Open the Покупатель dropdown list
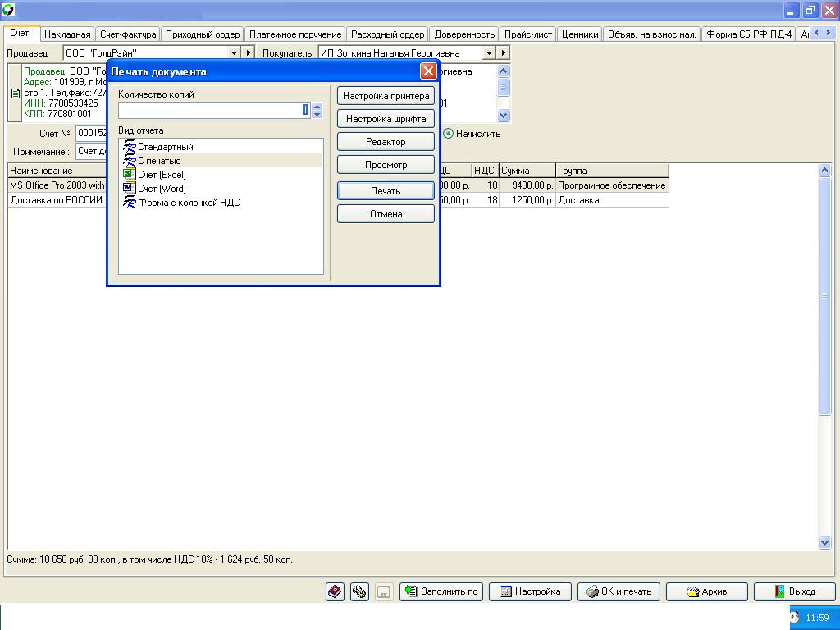 tap(489, 53)
